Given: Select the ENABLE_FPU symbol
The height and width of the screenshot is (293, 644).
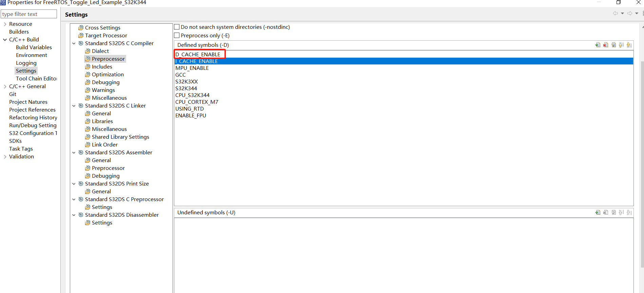Looking at the screenshot, I should pos(191,115).
